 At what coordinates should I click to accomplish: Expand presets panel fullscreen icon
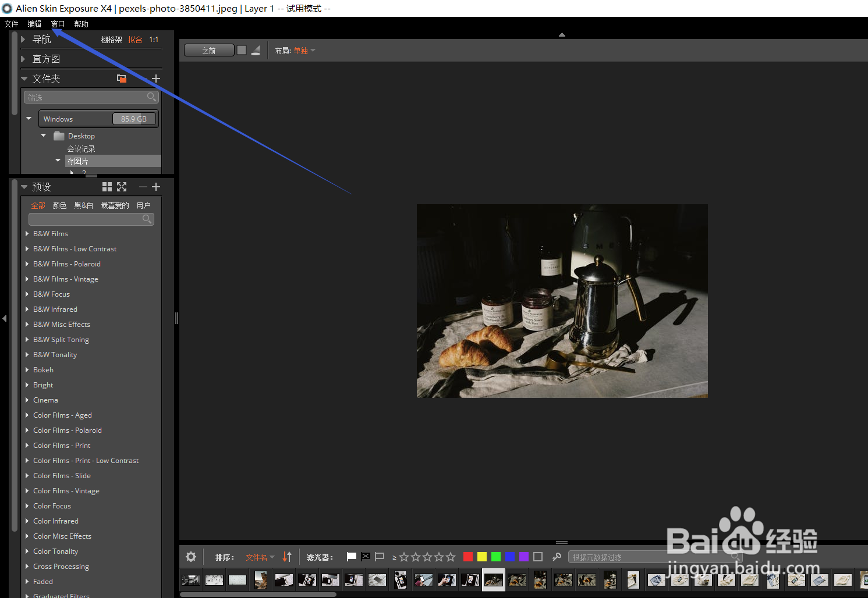122,187
